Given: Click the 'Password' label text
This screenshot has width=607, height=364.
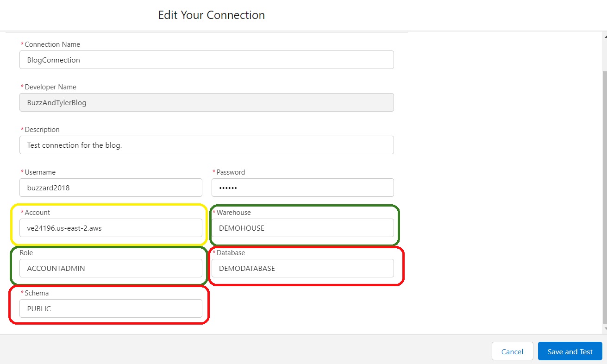Looking at the screenshot, I should [x=231, y=172].
